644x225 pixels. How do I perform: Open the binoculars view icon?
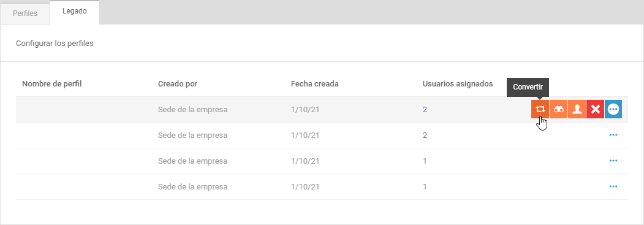pos(559,109)
